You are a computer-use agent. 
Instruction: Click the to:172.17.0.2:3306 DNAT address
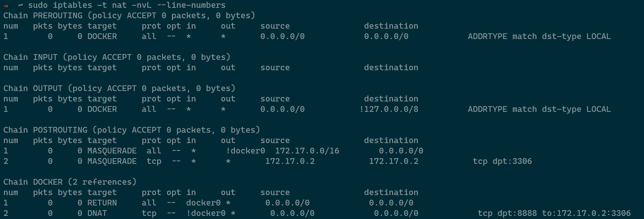[x=586, y=213]
